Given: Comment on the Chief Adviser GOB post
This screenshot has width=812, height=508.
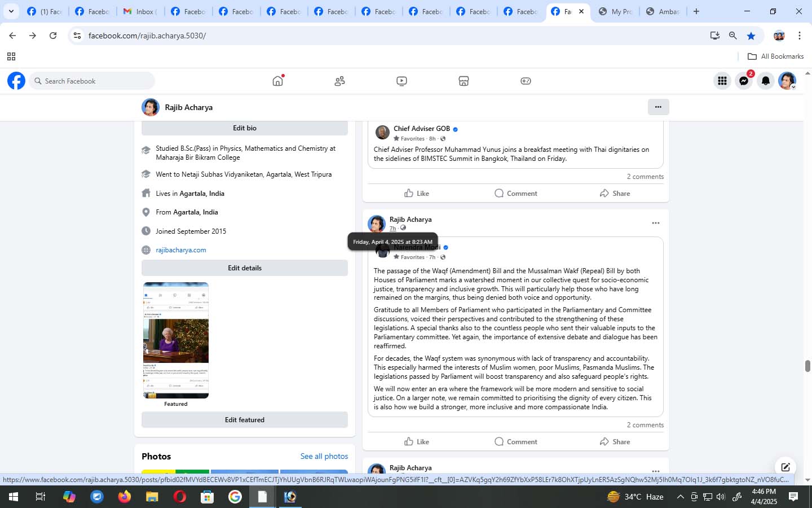Looking at the screenshot, I should coord(515,193).
